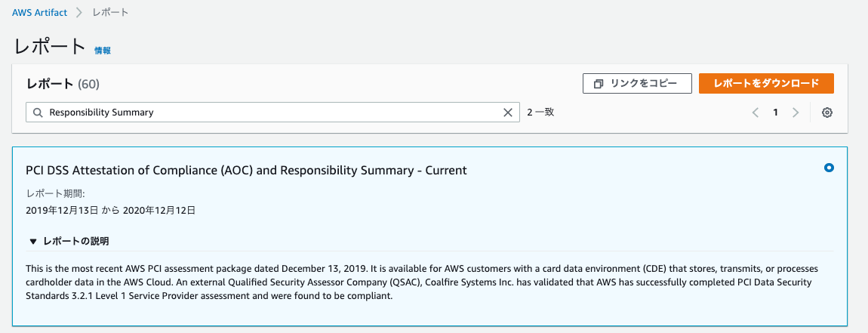Click the report period date range text
The width and height of the screenshot is (868, 333).
(x=111, y=210)
